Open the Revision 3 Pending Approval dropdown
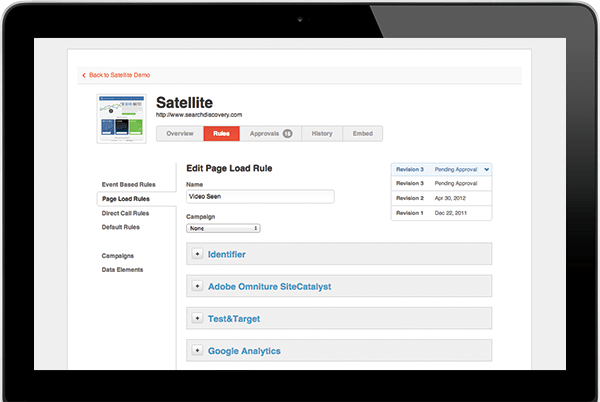Viewport: 600px width, 402px height. [441, 170]
